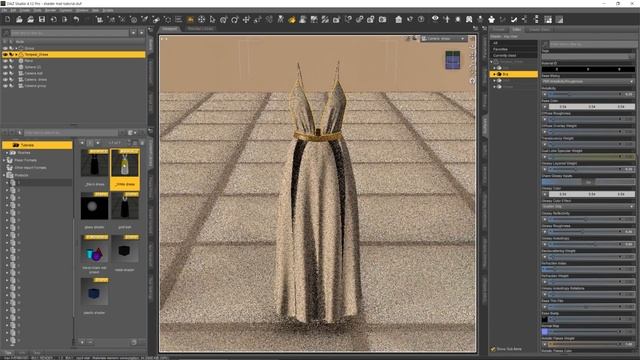Expand the Tempest_Dress node in Scene pane
The width and height of the screenshot is (640, 360).
pyautogui.click(x=16, y=54)
